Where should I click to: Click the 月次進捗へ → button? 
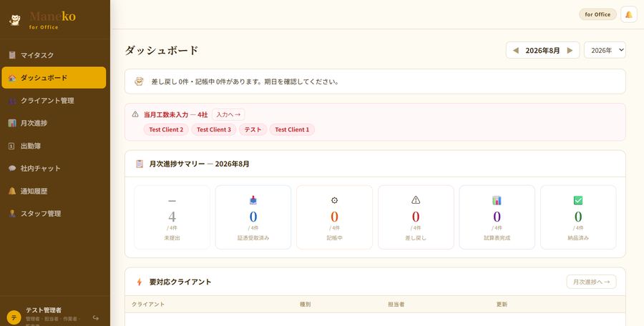tap(592, 282)
